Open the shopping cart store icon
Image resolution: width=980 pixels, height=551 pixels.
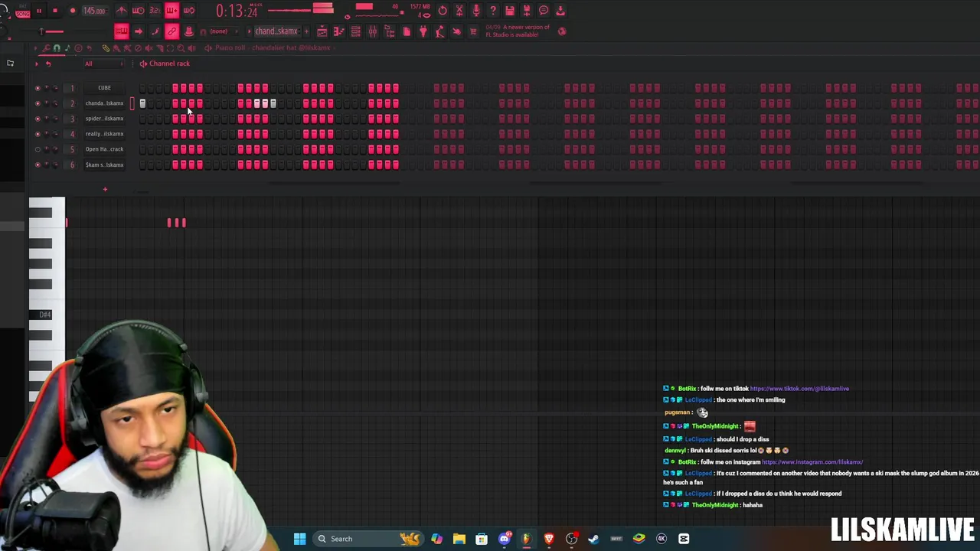click(x=473, y=31)
